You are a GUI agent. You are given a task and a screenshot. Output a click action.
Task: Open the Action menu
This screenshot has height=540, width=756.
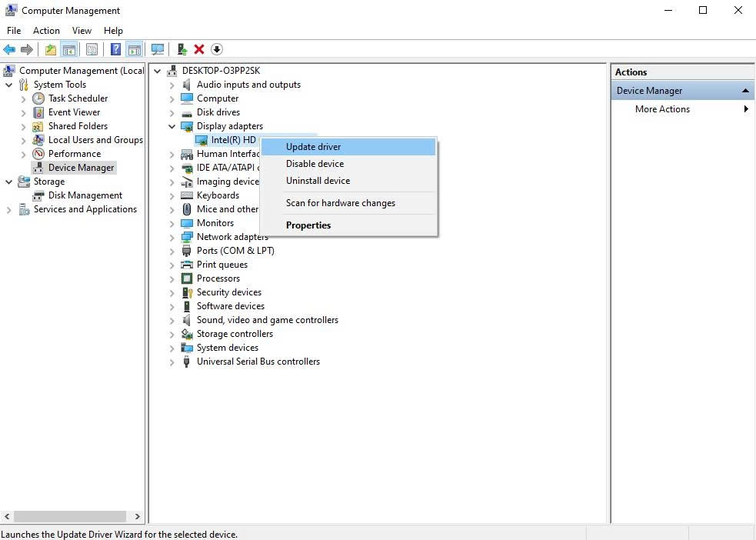click(x=46, y=30)
